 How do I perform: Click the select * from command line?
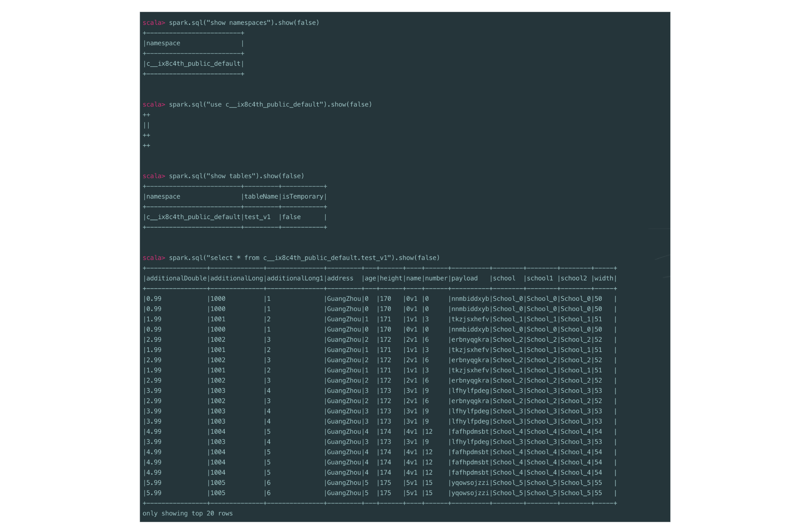[304, 258]
